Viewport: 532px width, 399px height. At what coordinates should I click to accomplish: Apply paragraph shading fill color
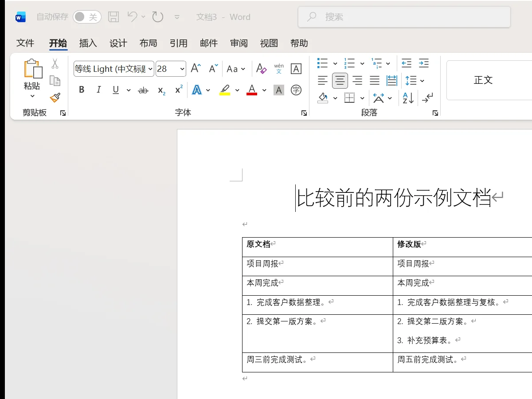(x=323, y=98)
